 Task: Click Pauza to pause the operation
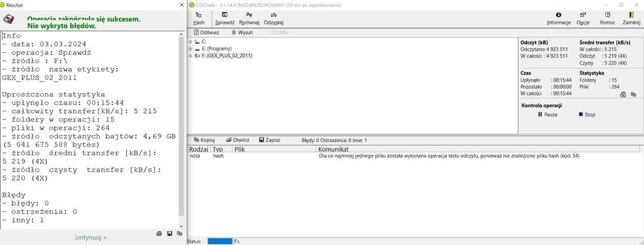click(547, 114)
